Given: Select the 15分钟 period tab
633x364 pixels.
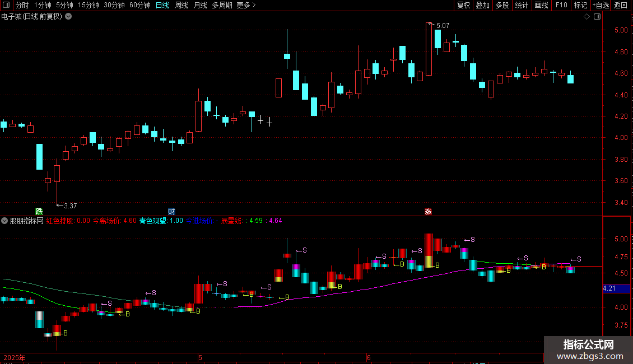Looking at the screenshot, I should (89, 5).
